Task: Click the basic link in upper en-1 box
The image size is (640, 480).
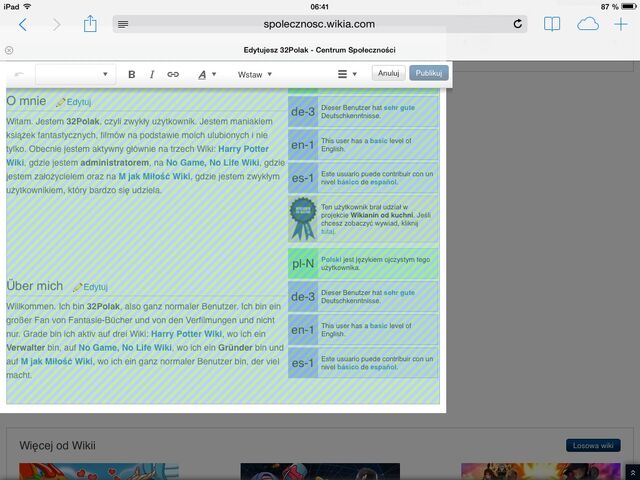Action: pos(378,141)
